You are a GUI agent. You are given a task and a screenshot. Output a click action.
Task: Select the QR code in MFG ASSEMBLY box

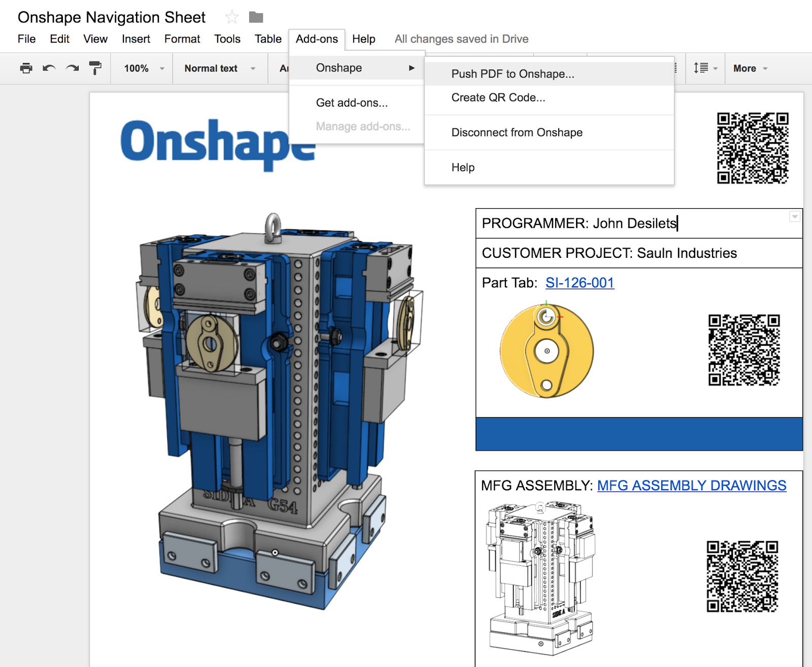click(x=742, y=577)
